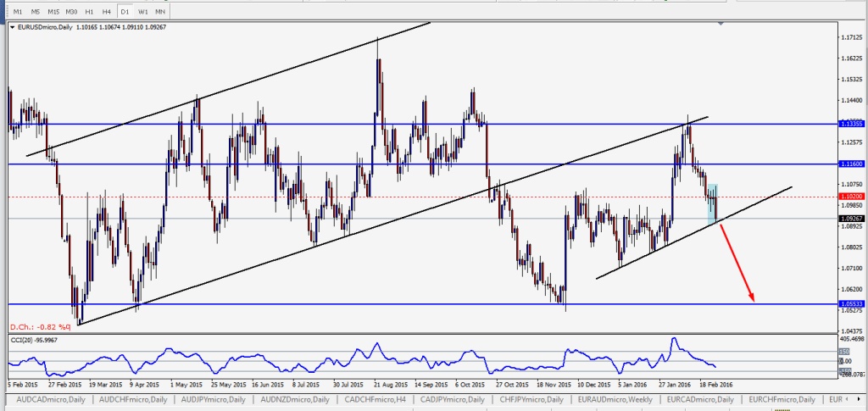Switch chart to M1 timeframe
Viewport: 868px width, 411px height.
(x=18, y=12)
